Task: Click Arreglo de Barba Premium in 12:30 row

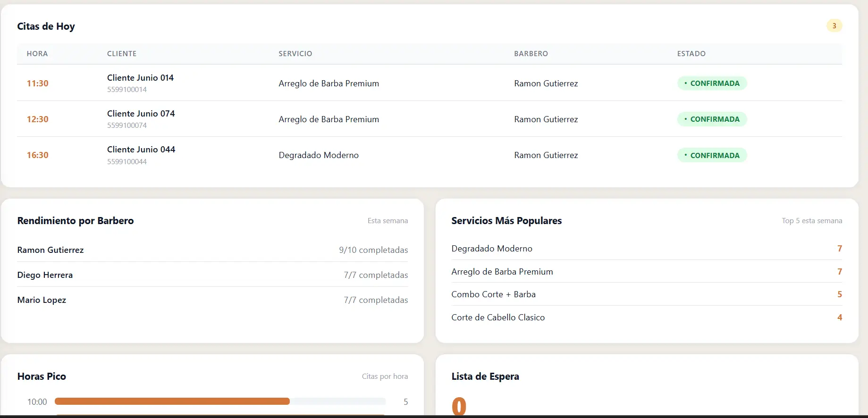Action: pos(329,119)
